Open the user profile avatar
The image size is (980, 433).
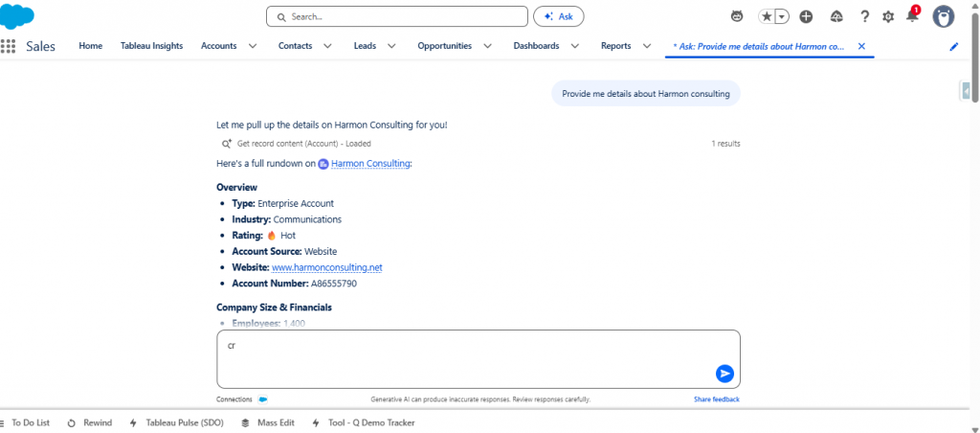943,16
